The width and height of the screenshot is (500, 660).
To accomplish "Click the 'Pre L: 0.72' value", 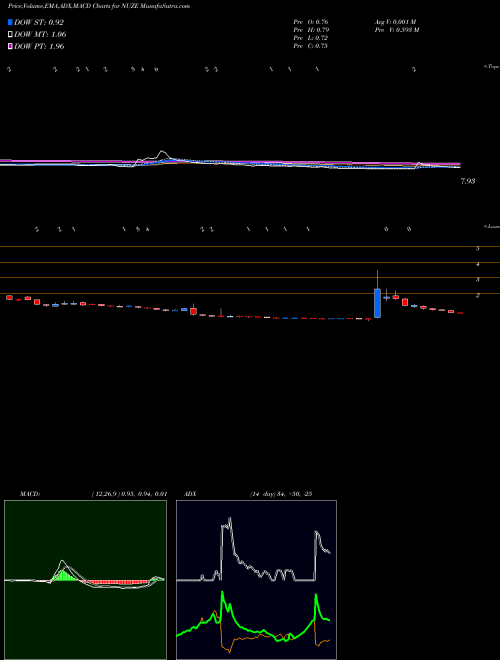I will click(x=311, y=38).
